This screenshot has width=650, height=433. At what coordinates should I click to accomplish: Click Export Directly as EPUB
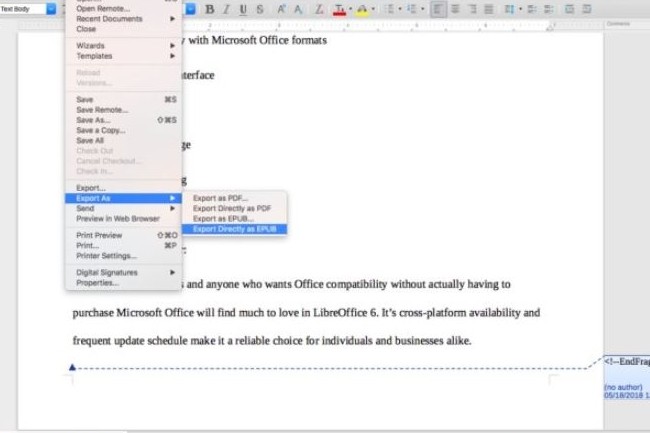coord(234,229)
